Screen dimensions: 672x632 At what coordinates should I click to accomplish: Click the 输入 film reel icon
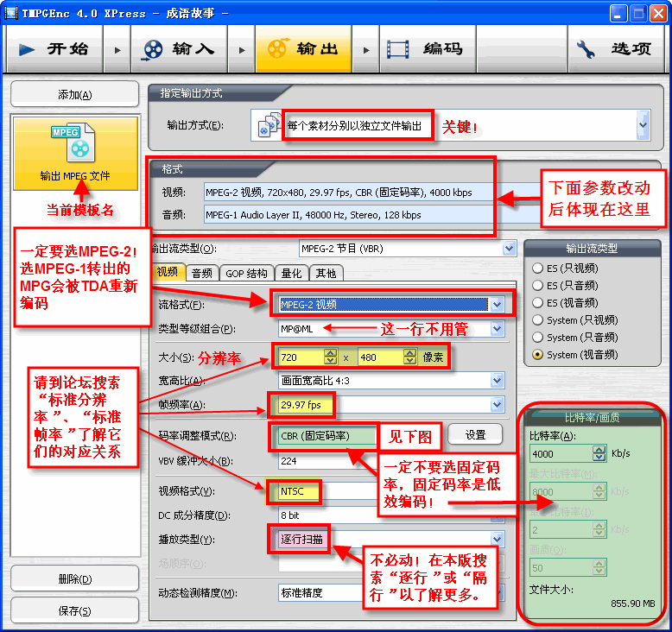point(153,50)
